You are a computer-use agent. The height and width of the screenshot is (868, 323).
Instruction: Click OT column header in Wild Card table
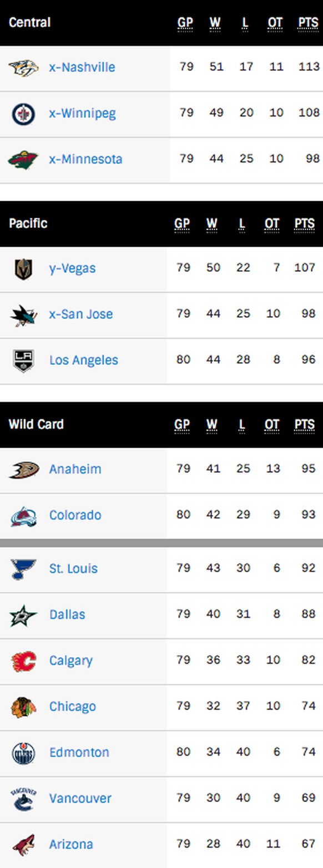click(x=271, y=425)
